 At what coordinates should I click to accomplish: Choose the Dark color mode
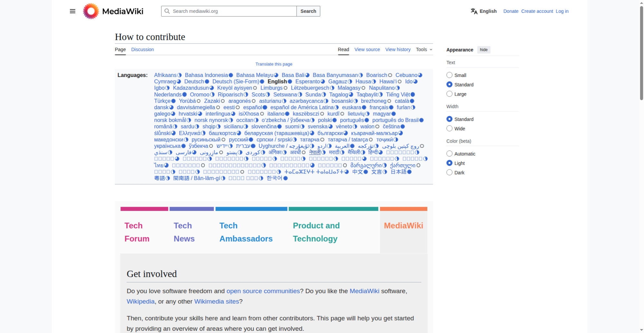click(450, 172)
